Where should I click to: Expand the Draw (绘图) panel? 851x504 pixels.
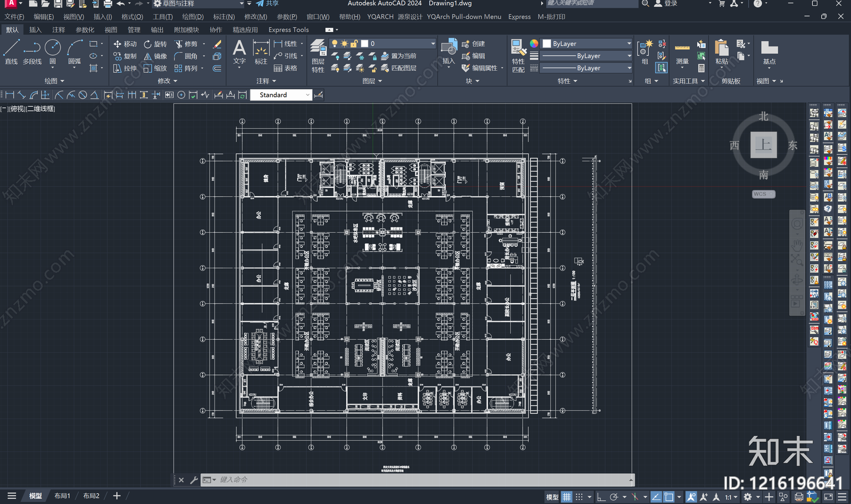54,81
